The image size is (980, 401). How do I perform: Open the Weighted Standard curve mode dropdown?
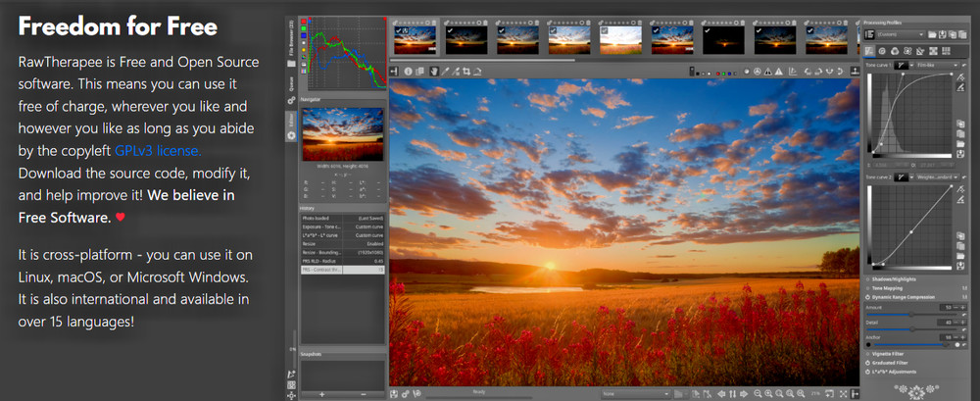[x=938, y=177]
